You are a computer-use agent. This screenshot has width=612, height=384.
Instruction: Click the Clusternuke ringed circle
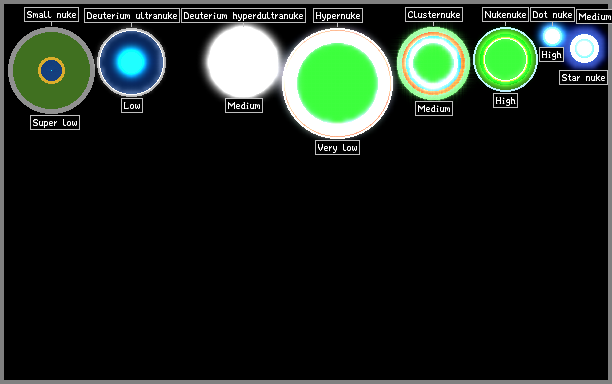click(x=433, y=63)
